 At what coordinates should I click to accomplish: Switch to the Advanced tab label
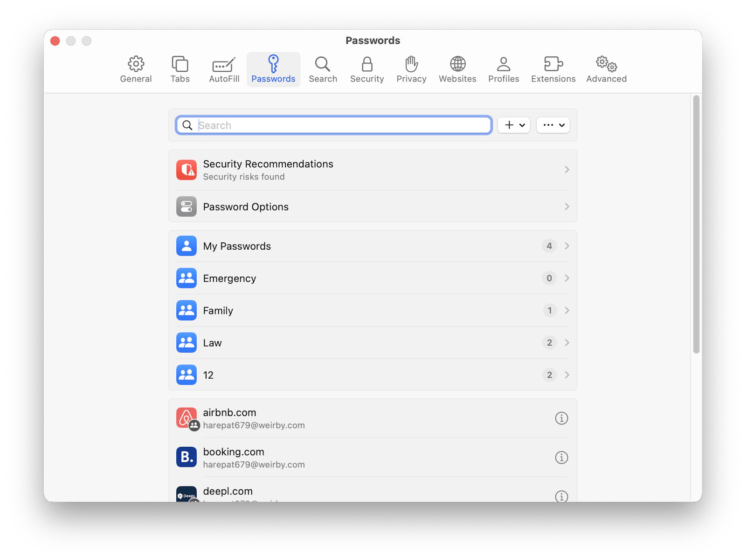[606, 79]
